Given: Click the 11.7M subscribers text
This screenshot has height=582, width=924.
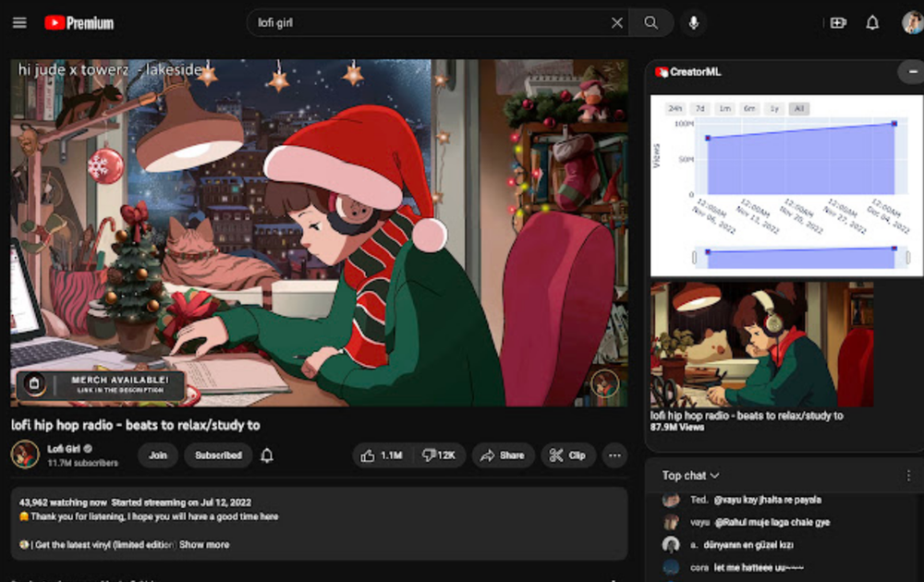Looking at the screenshot, I should pos(82,463).
